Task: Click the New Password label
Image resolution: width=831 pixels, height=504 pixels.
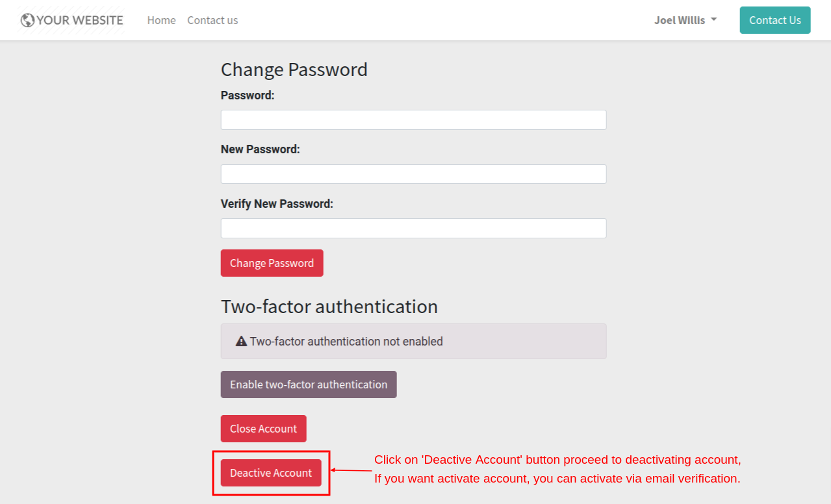Action: pos(261,149)
